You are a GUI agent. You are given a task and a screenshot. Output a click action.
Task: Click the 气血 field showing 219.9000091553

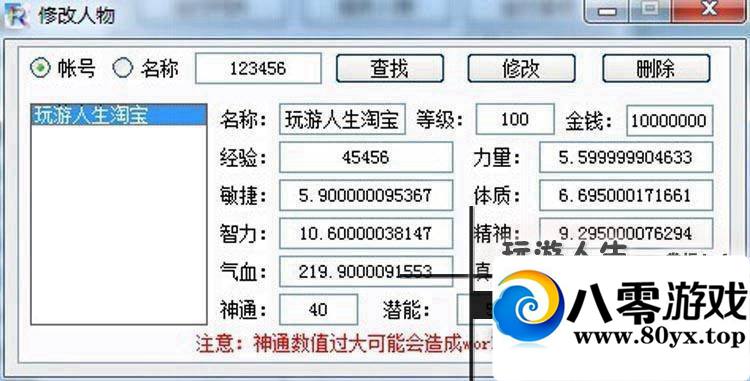coord(366,272)
